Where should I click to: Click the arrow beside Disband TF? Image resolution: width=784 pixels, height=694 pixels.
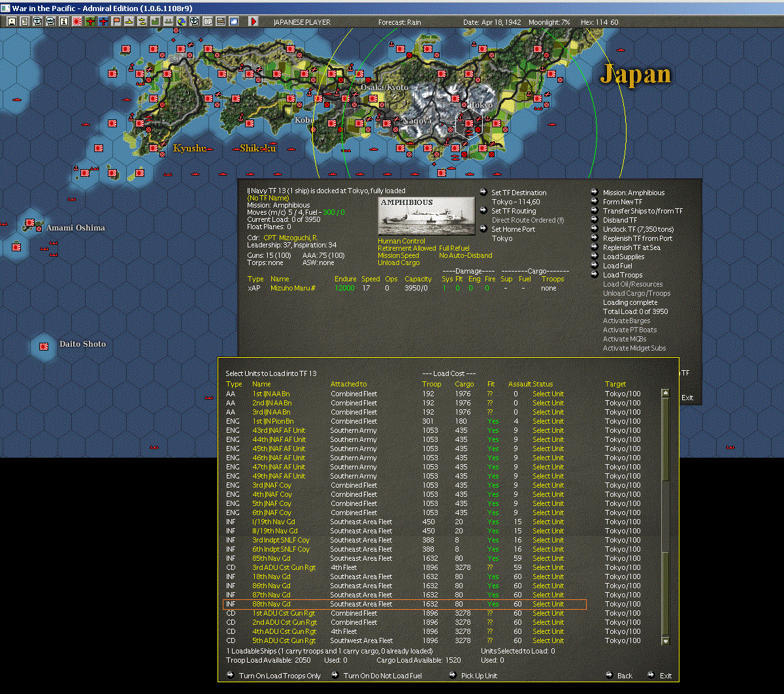coord(595,219)
